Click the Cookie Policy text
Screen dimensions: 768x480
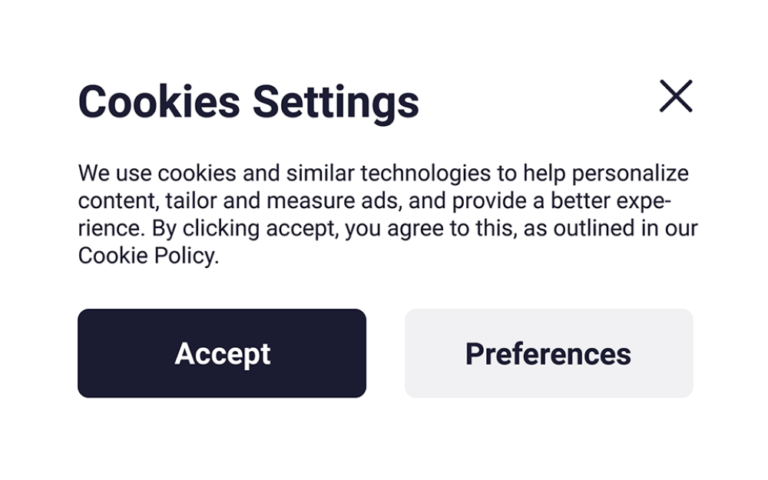146,256
